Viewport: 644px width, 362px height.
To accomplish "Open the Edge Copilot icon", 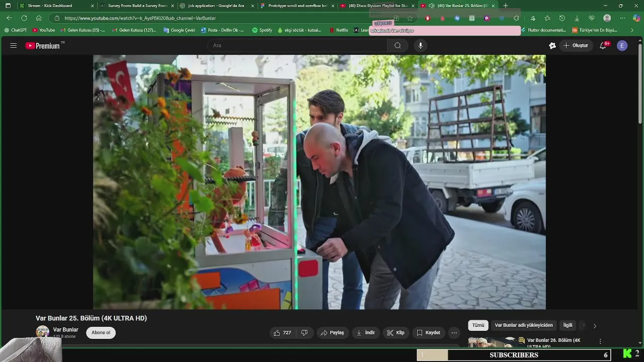I will pos(636,18).
